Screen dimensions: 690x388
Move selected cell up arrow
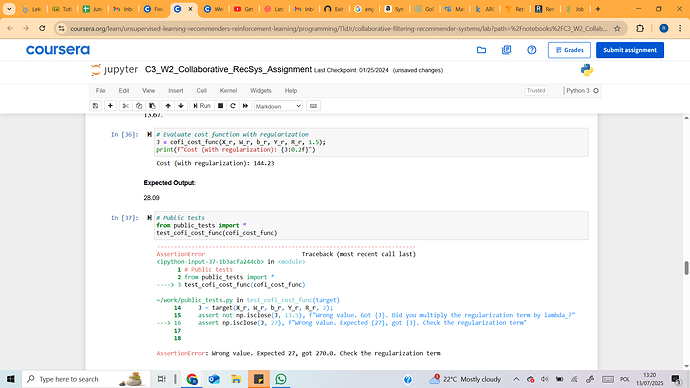tap(168, 106)
